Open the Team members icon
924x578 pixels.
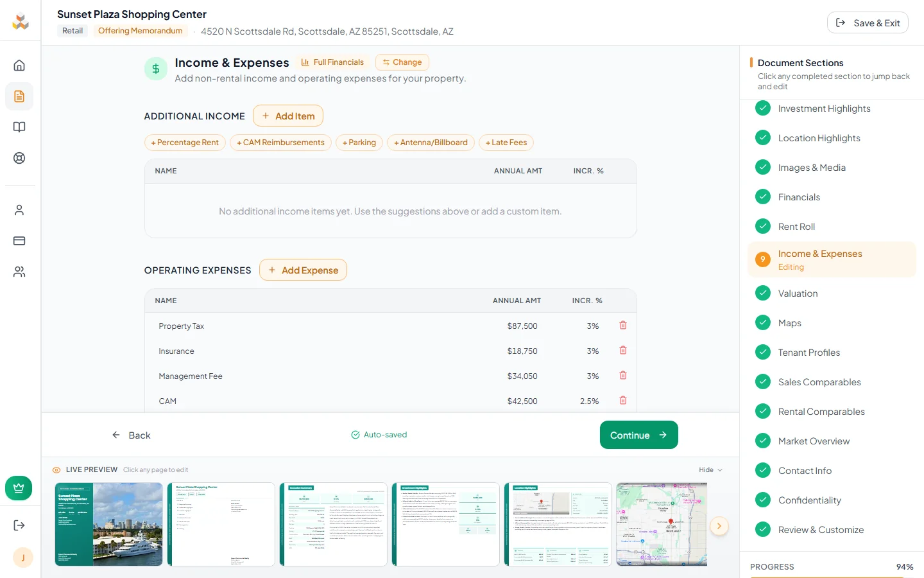click(x=20, y=271)
